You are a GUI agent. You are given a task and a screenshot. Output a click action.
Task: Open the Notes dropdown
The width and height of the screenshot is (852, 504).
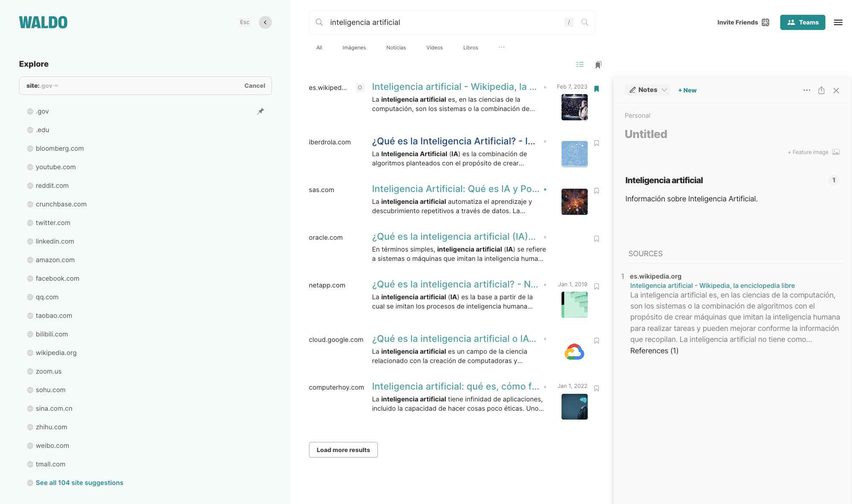click(x=648, y=90)
